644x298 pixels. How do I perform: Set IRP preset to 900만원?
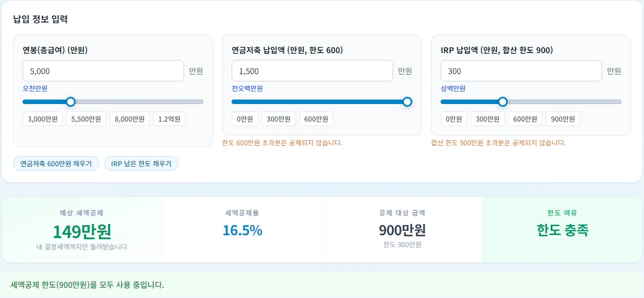tap(563, 119)
